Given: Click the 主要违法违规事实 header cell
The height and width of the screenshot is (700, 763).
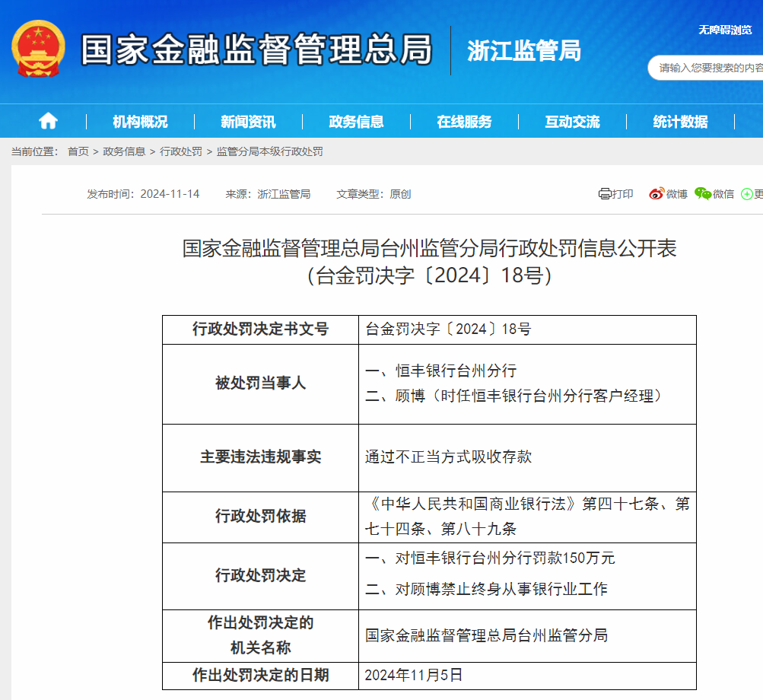Looking at the screenshot, I should [x=260, y=457].
